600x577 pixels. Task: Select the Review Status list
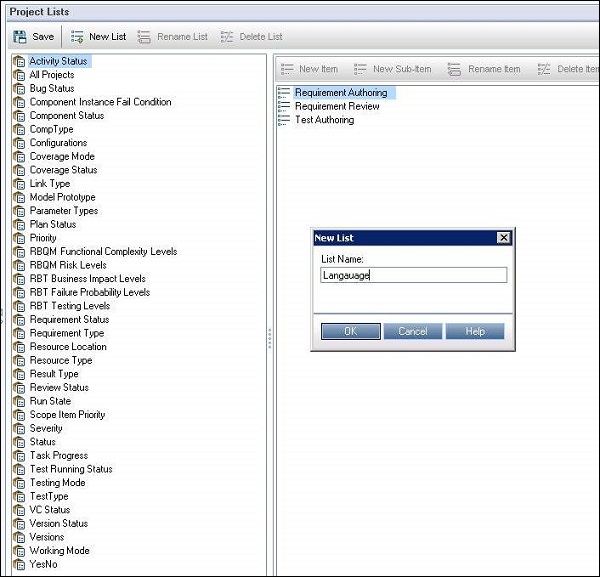59,388
